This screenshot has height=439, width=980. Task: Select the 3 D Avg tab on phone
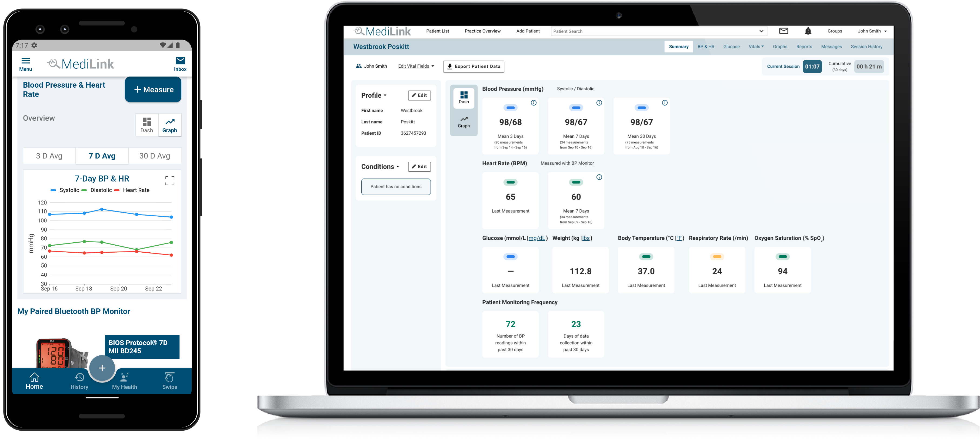49,156
